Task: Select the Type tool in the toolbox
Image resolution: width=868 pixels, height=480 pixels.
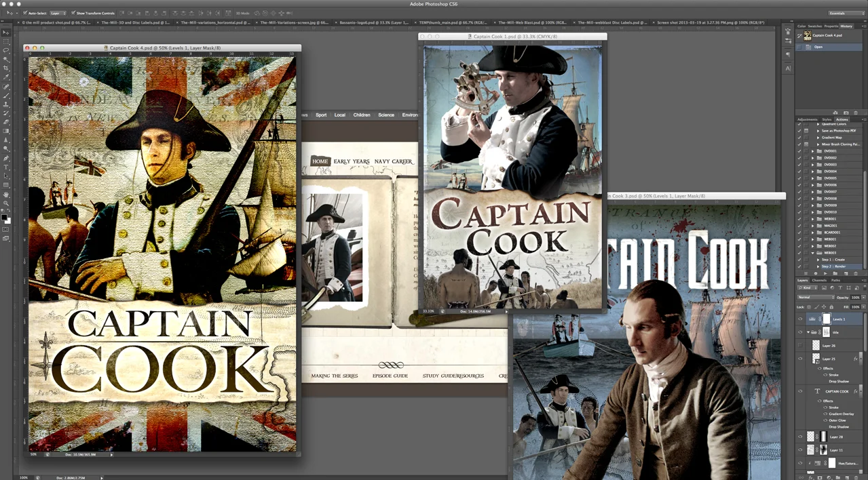Action: [6, 167]
